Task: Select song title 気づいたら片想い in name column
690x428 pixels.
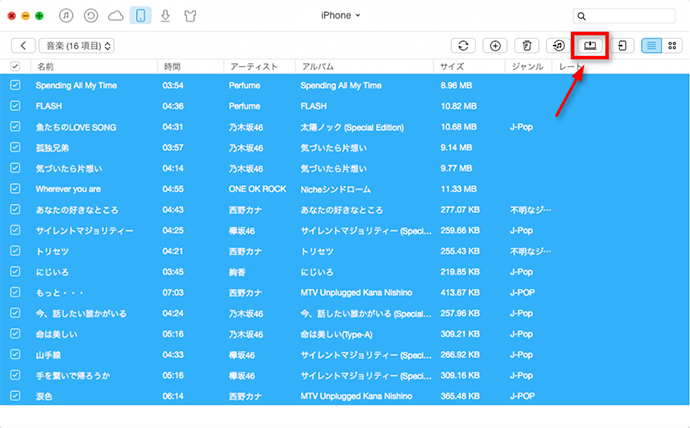Action: click(69, 168)
